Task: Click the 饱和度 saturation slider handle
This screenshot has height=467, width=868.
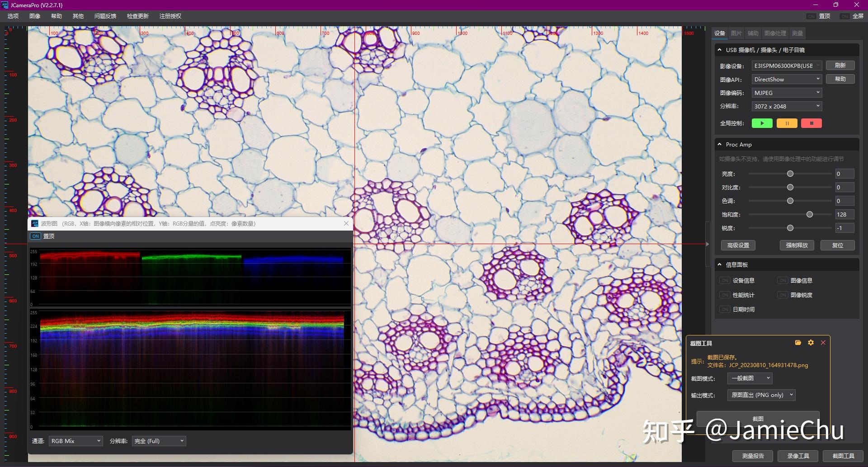Action: pyautogui.click(x=810, y=214)
